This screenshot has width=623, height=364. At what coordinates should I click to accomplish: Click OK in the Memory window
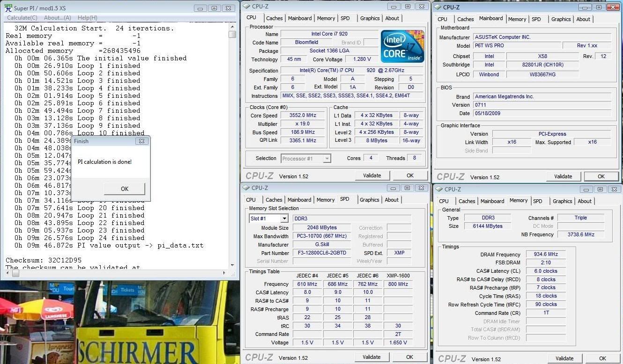[602, 358]
